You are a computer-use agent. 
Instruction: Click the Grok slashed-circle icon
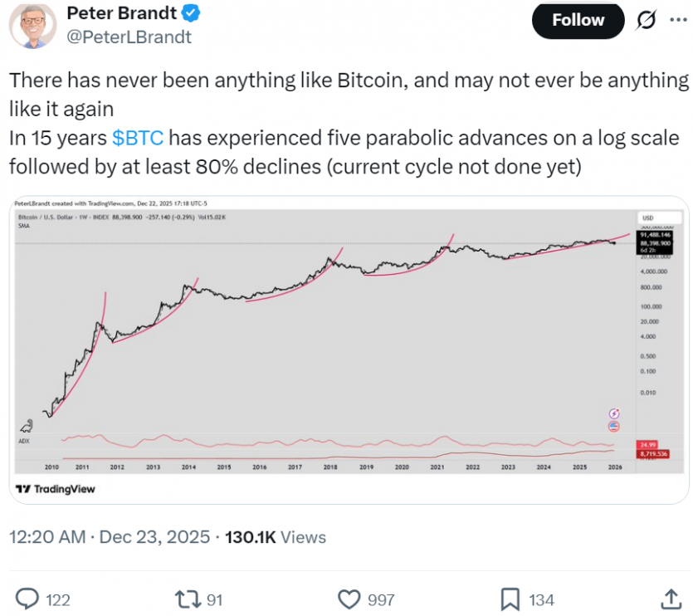pyautogui.click(x=642, y=20)
